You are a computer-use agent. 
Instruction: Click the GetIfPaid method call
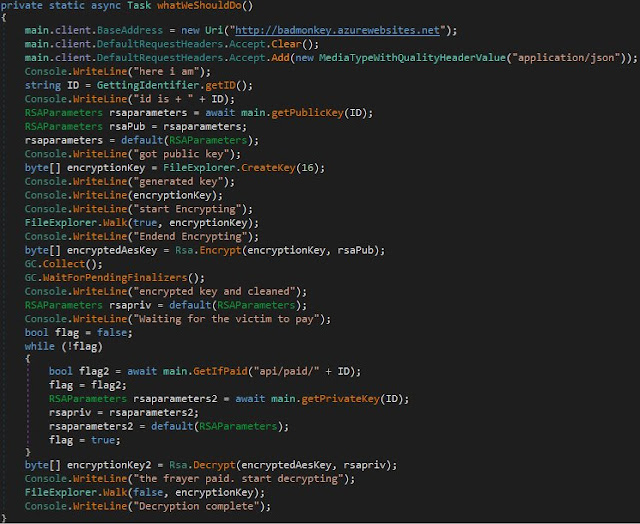(x=220, y=371)
